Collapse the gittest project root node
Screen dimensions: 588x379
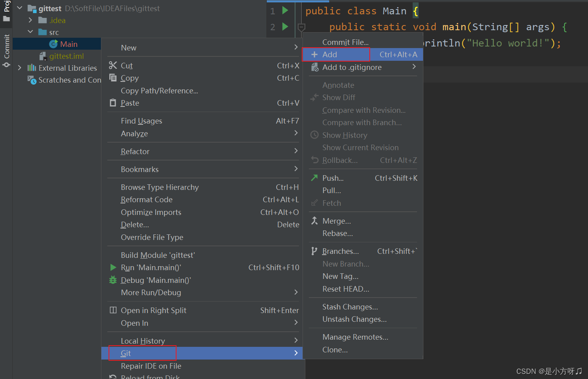19,8
